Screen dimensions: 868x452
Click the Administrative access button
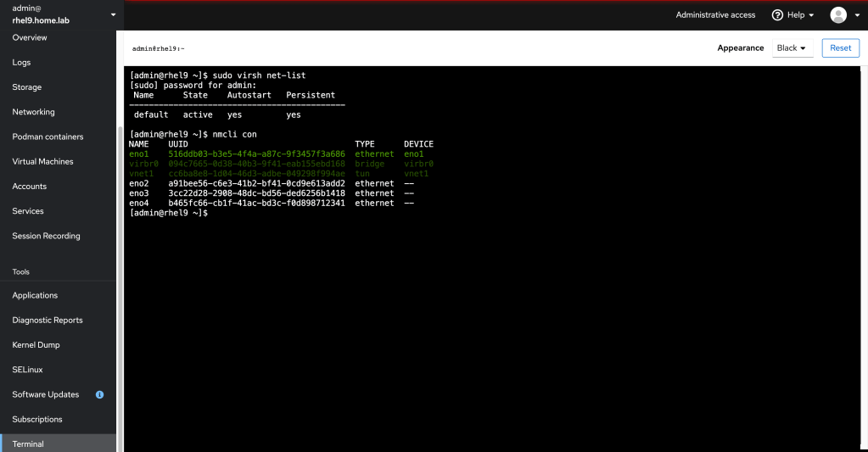point(714,15)
